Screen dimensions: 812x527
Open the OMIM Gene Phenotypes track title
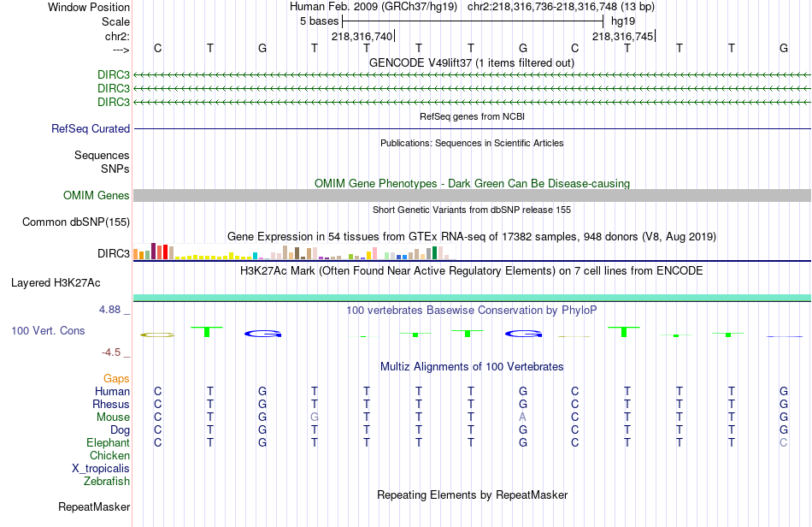coord(472,183)
